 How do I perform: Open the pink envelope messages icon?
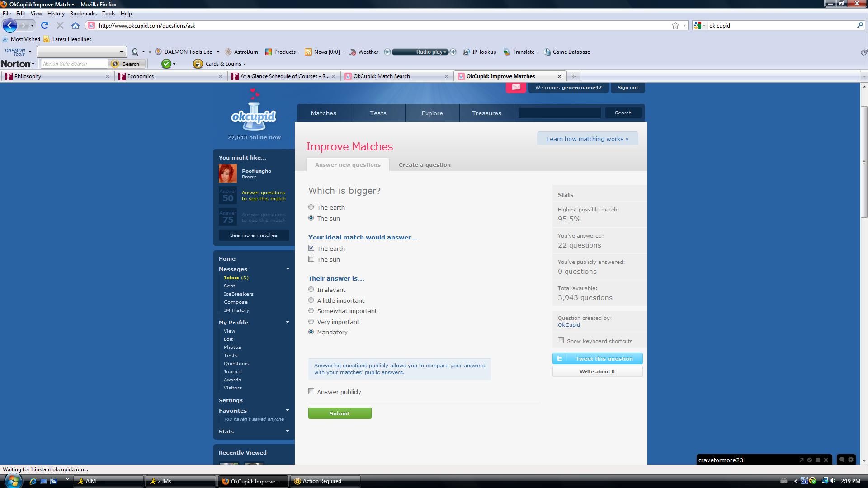click(516, 87)
